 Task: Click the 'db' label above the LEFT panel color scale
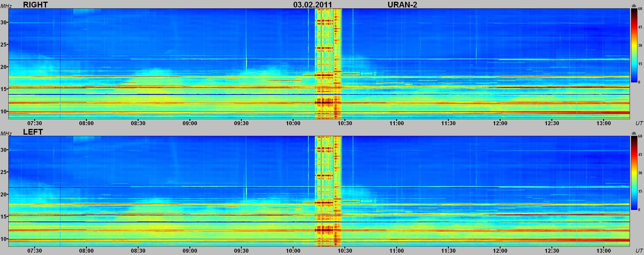[634, 133]
